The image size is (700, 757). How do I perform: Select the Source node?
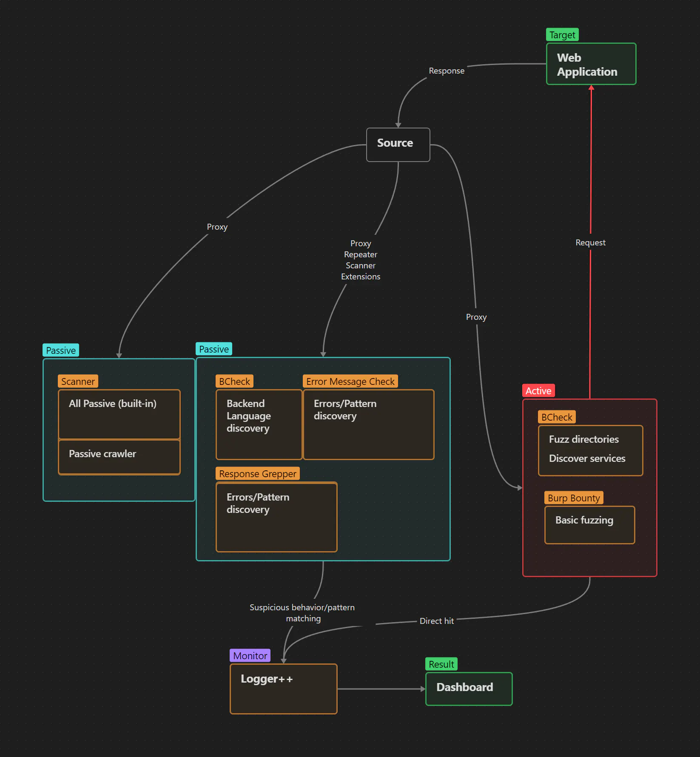pos(398,145)
